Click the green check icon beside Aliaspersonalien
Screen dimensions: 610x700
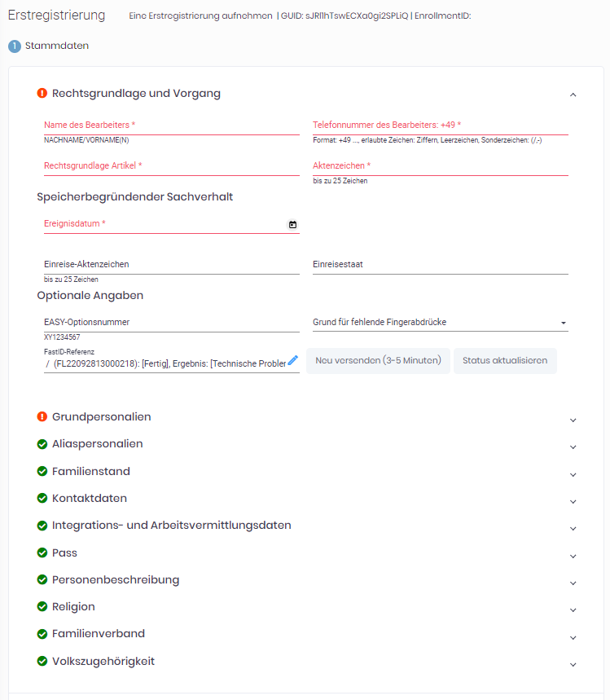[42, 444]
